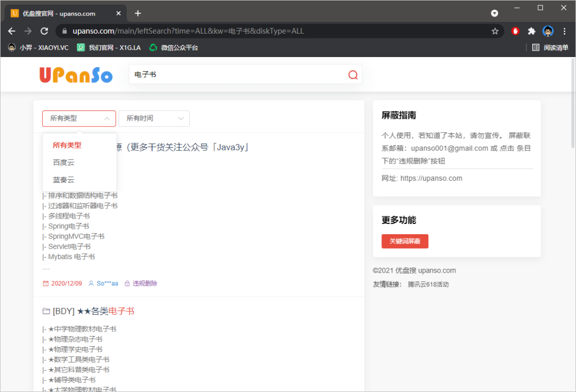576x392 pixels.
Task: Click the 违规删除 link on first result
Action: pos(145,283)
